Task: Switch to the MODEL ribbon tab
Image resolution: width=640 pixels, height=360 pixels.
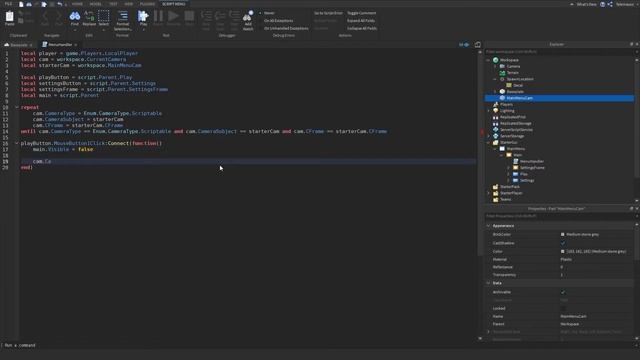Action: point(96,4)
